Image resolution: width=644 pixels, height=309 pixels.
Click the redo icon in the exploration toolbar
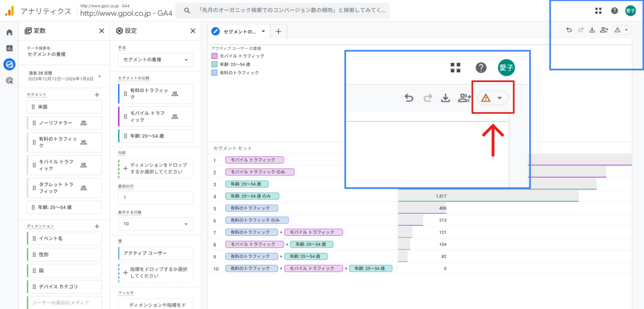(580, 30)
